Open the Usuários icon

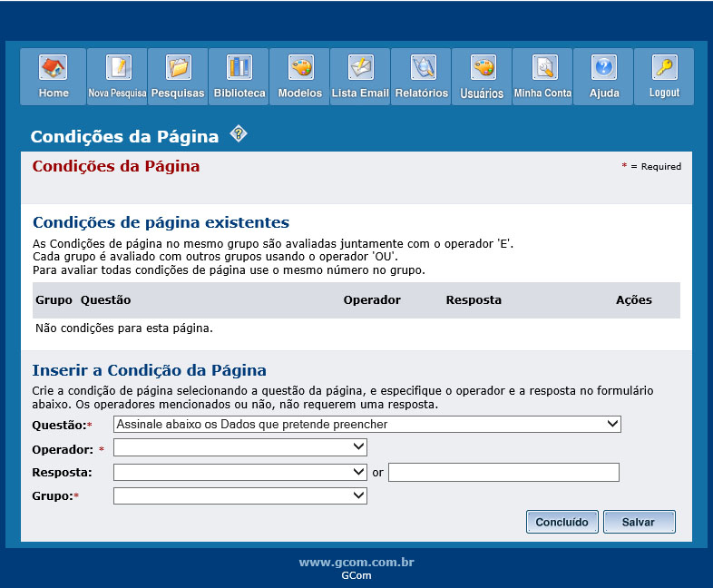point(482,68)
